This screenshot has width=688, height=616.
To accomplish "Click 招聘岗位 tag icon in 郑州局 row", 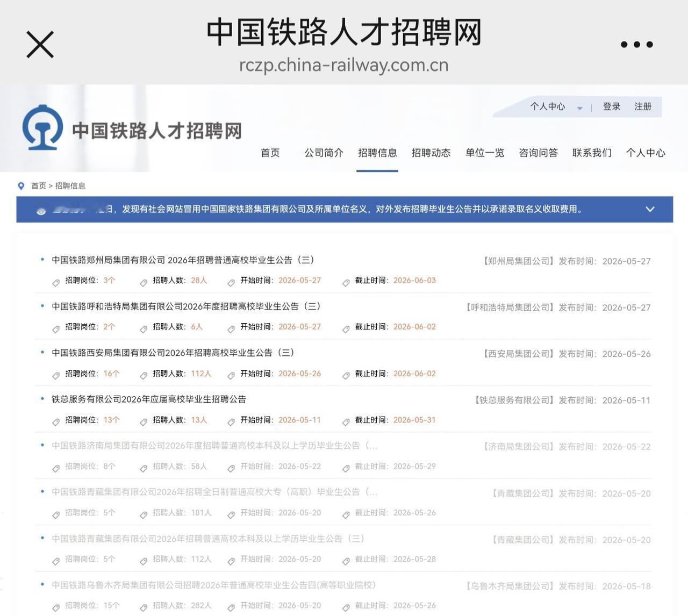I will 56,283.
